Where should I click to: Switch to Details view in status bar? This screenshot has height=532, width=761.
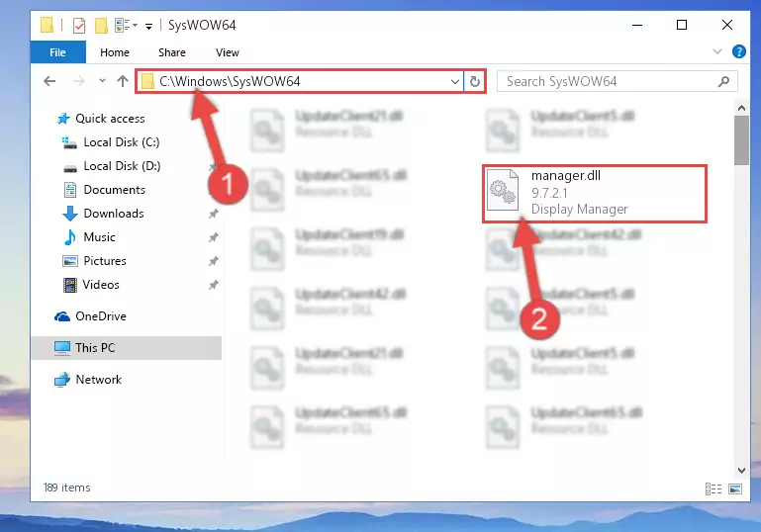point(713,488)
